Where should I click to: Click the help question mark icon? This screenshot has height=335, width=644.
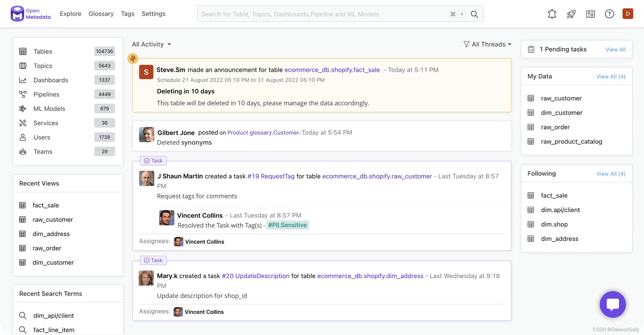tap(609, 14)
